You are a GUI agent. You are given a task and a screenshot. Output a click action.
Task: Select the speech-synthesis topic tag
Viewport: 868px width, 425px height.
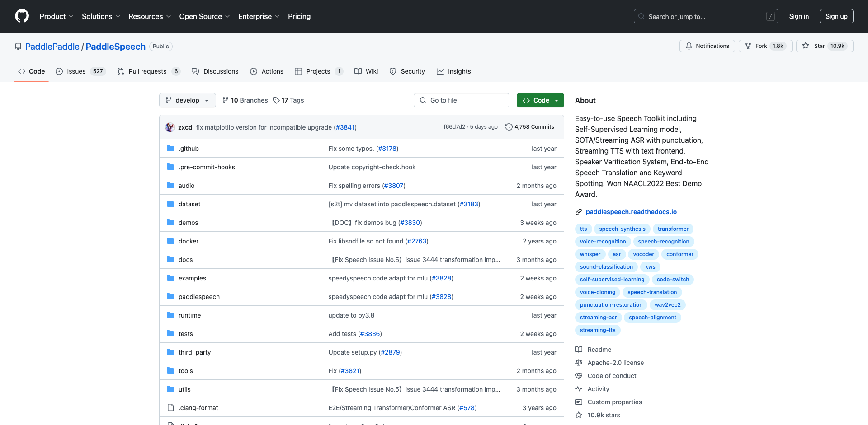pos(622,229)
